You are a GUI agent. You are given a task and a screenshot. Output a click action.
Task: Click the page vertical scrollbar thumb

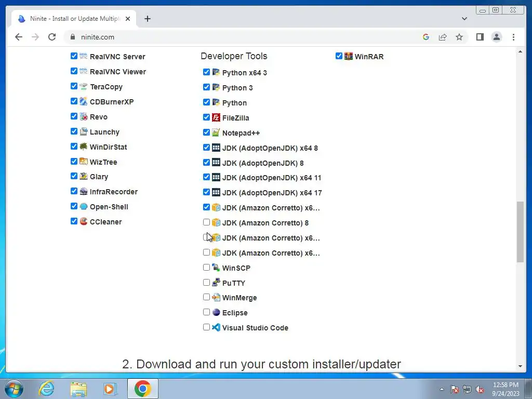[x=520, y=231]
